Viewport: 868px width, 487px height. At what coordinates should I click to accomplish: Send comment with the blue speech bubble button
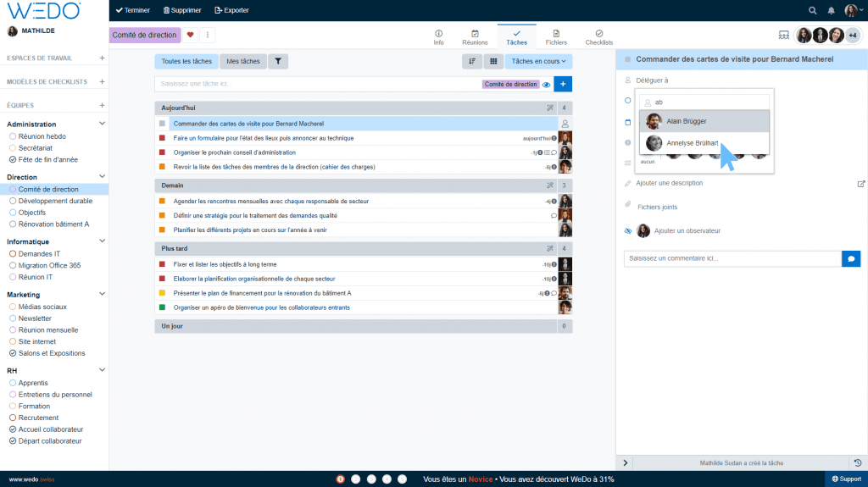850,257
